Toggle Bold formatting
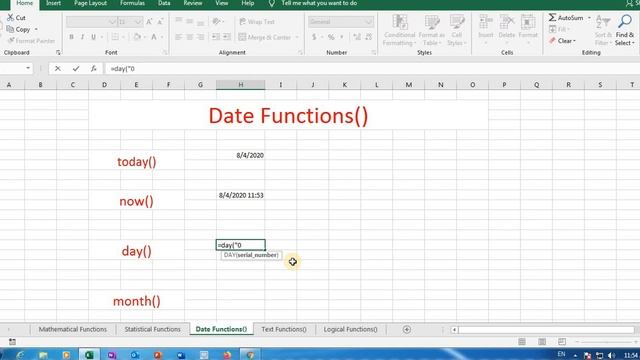Viewport: 640px width, 360px height. 71,37
